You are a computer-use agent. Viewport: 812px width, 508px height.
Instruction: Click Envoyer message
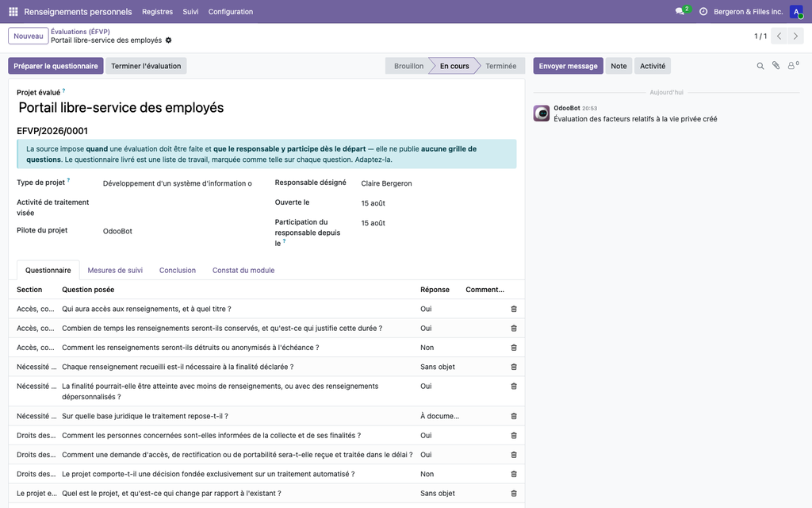tap(568, 66)
